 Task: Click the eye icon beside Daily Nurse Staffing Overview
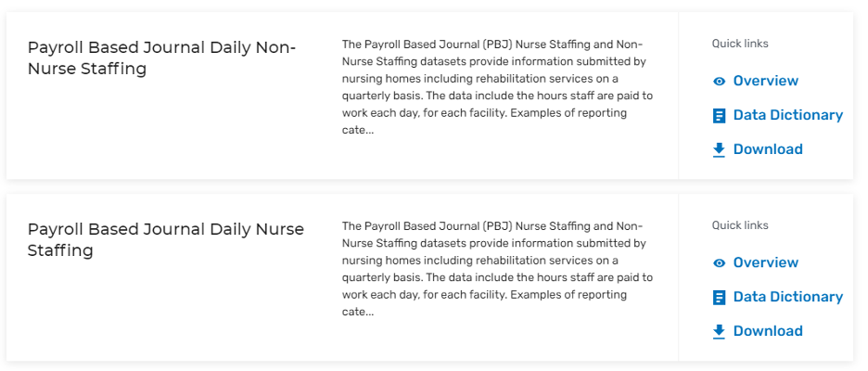point(719,263)
